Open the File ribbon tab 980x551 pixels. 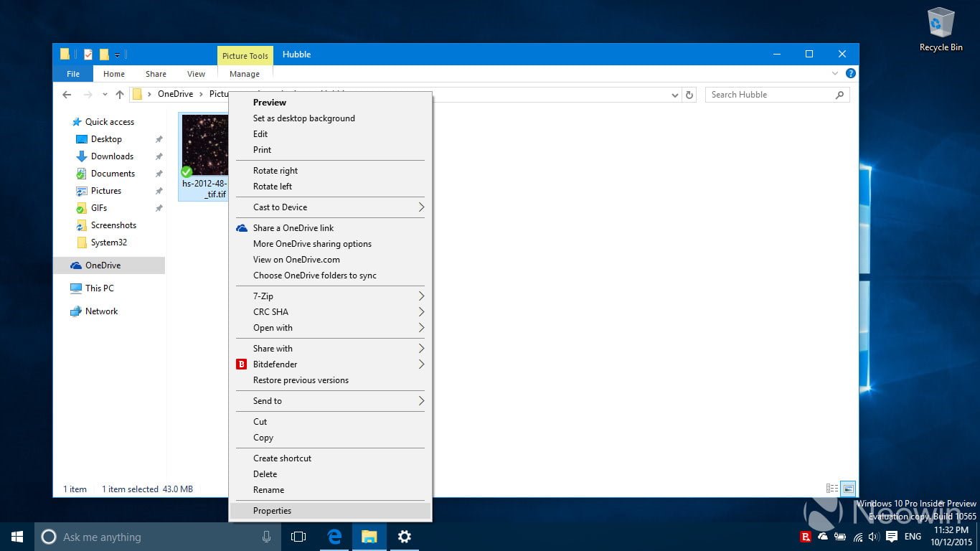coord(73,74)
